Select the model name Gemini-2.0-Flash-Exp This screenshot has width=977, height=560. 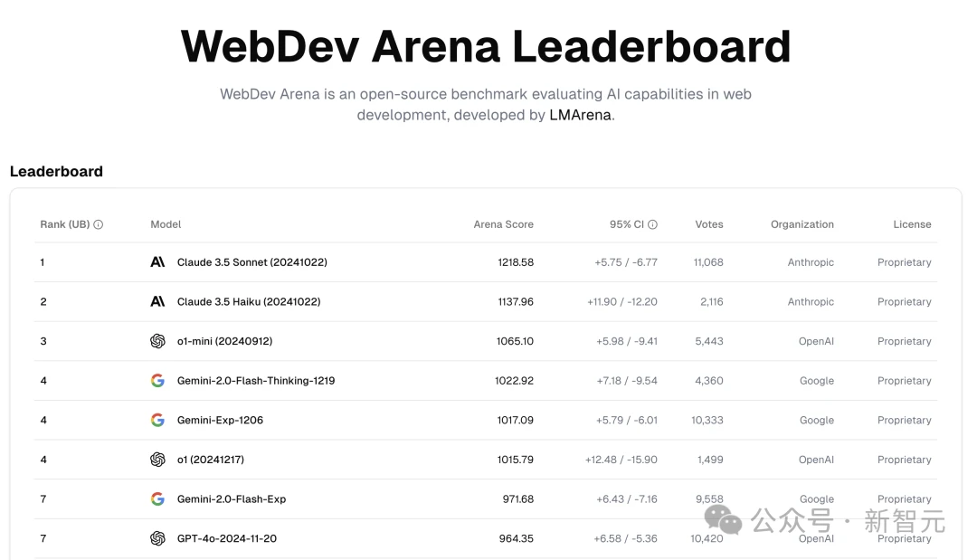[x=232, y=499]
